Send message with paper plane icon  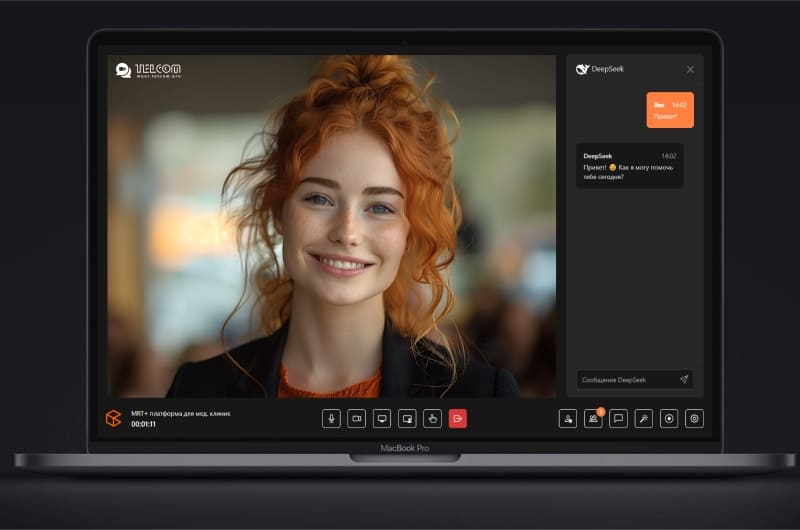[684, 380]
